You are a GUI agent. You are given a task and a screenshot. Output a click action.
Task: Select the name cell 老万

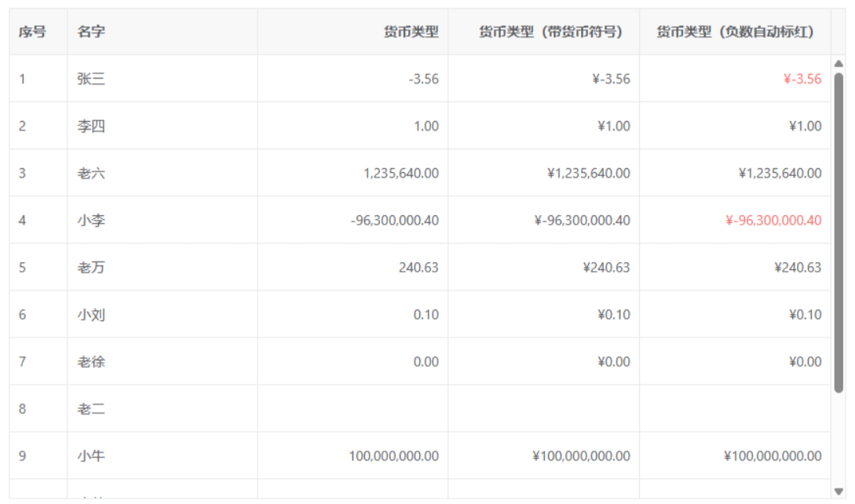(x=163, y=267)
